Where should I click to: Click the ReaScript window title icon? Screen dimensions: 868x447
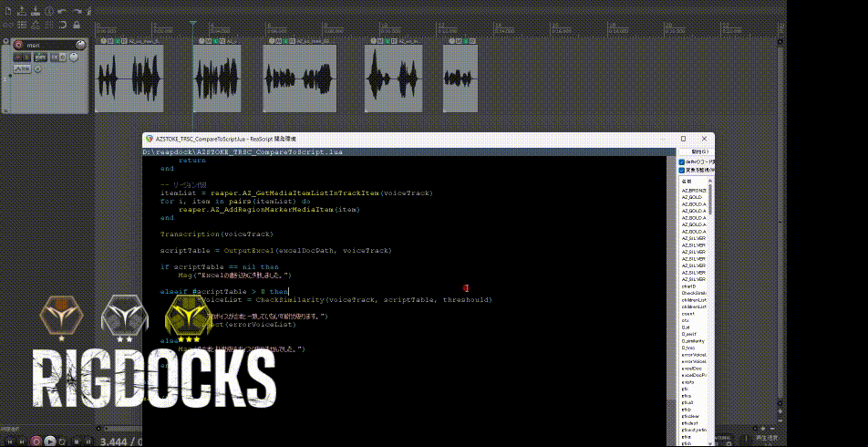149,139
